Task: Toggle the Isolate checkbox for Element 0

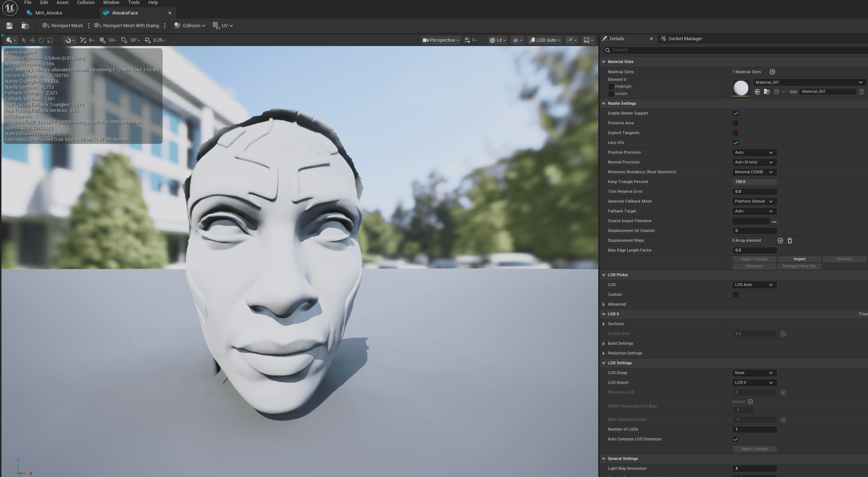Action: point(611,94)
